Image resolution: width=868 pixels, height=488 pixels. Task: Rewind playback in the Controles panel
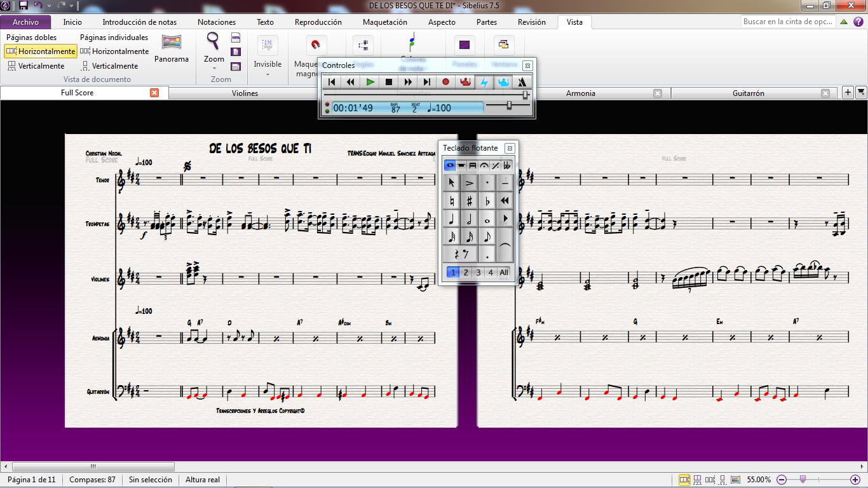click(351, 82)
